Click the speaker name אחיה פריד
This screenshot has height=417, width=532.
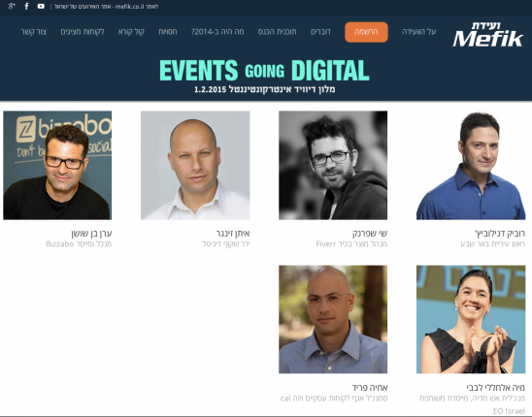click(370, 388)
